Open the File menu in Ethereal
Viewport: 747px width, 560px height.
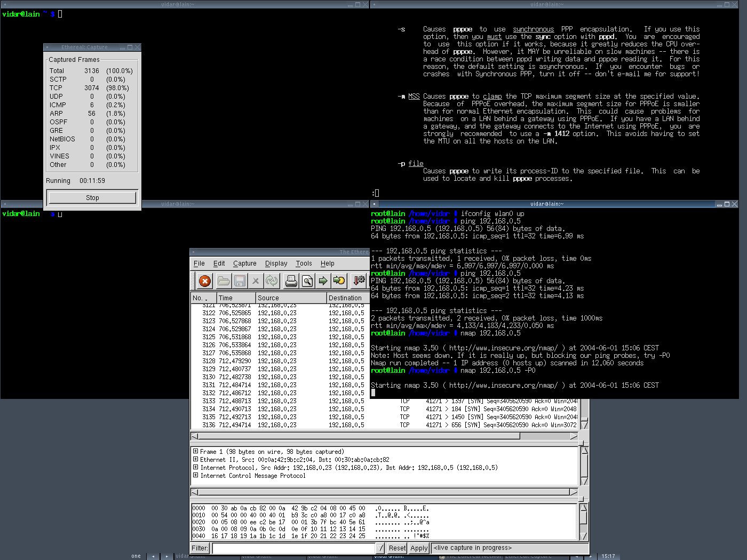[x=199, y=263]
